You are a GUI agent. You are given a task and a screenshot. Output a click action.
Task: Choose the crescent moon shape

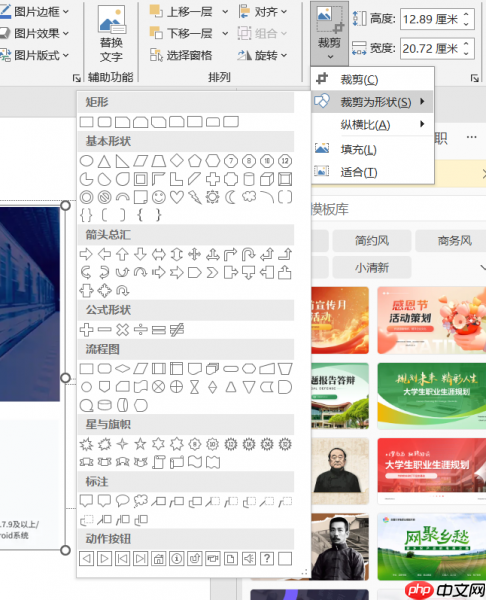tap(231, 197)
